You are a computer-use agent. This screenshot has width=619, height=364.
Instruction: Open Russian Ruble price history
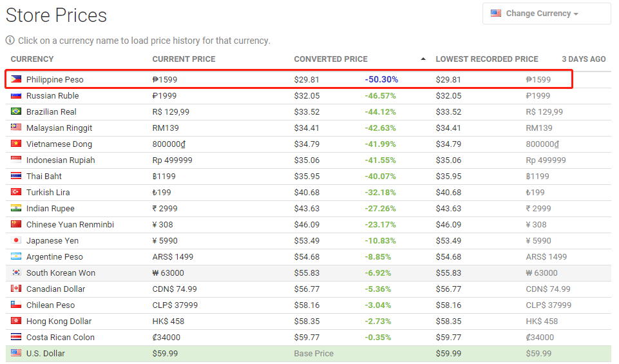point(53,95)
